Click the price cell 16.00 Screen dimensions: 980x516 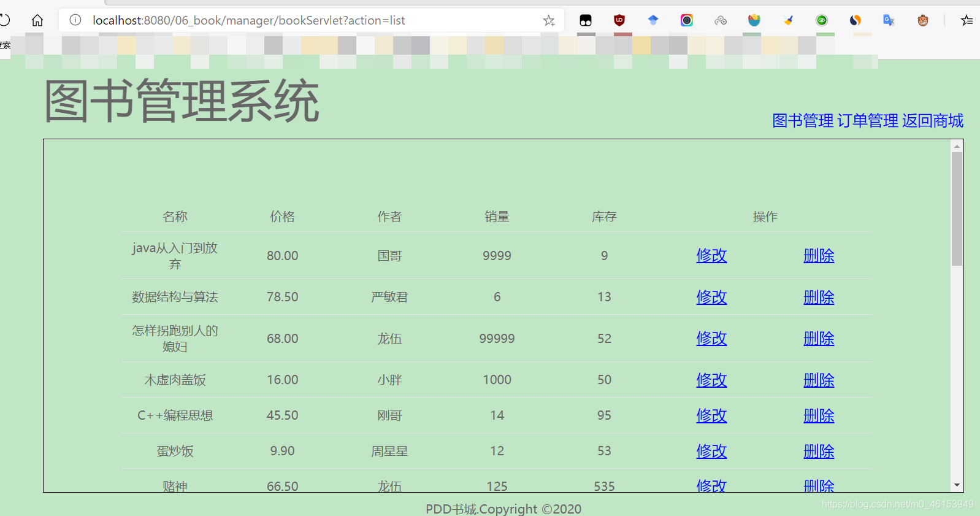tap(283, 380)
